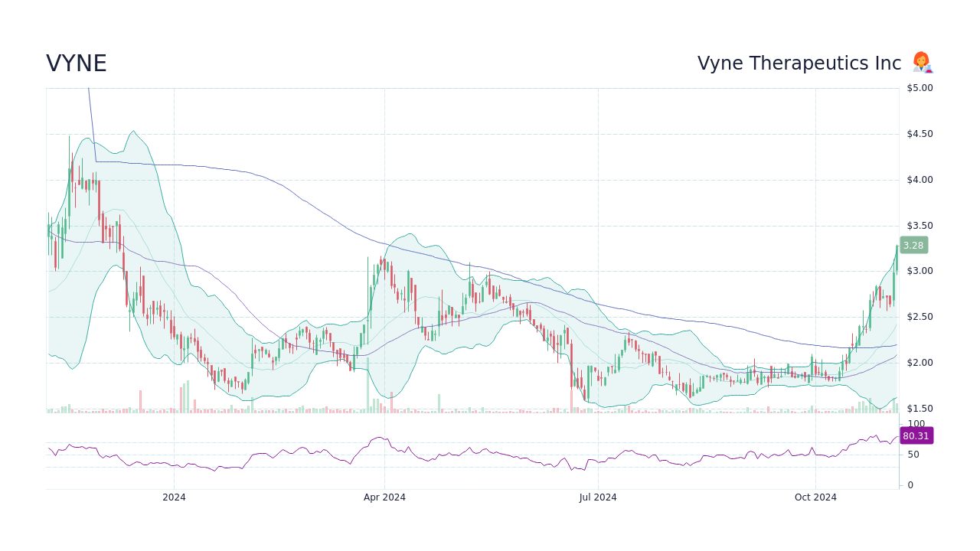Click the Oct 2024 date axis label

coord(815,497)
